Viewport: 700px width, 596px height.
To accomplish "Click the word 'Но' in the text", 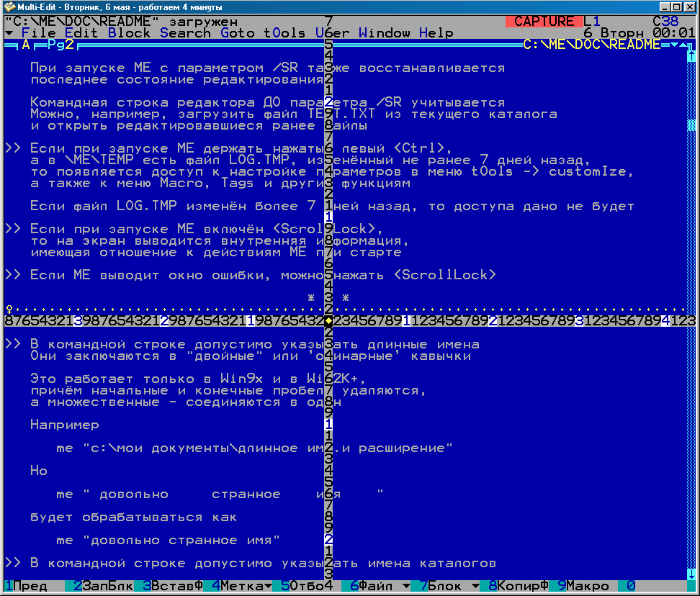I will tap(39, 471).
